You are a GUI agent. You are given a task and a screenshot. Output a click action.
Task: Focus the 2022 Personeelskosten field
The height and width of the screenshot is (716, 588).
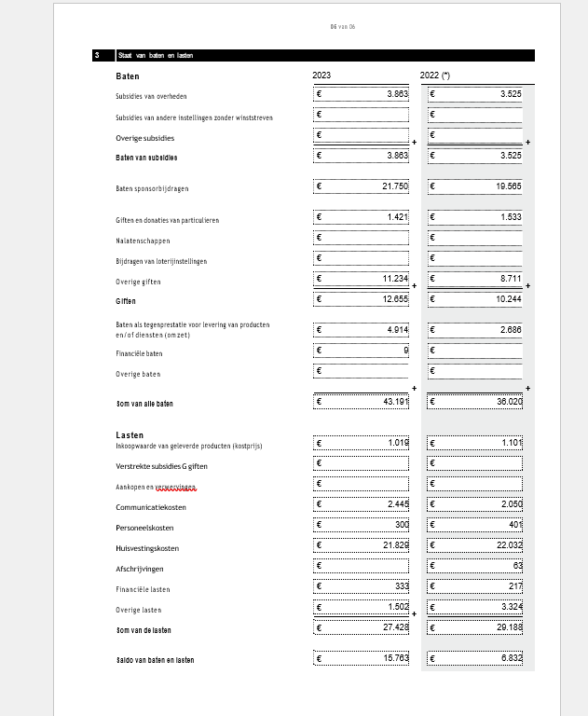[475, 526]
